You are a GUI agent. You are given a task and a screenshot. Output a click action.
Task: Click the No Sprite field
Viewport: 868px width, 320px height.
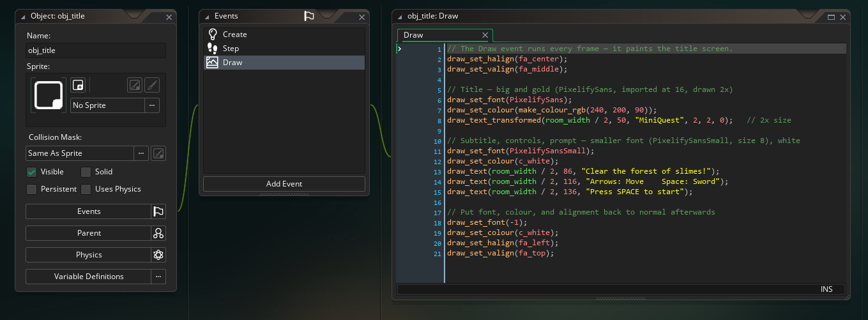click(x=107, y=105)
